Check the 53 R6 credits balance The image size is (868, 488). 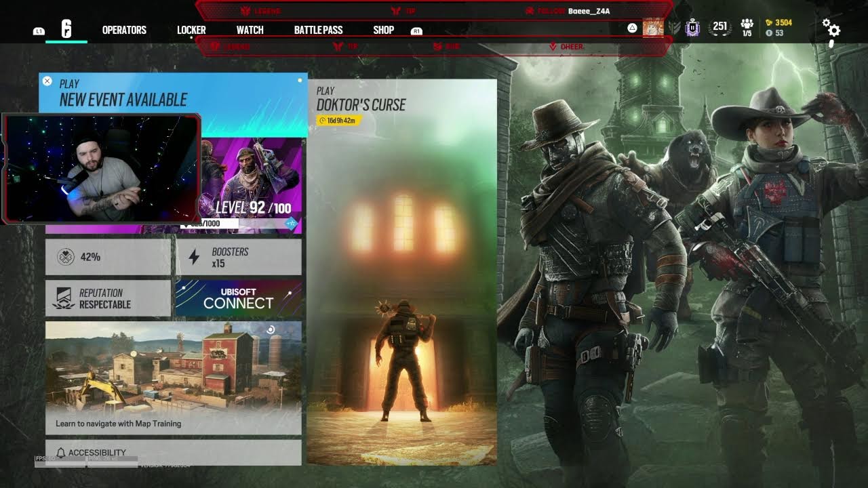774,33
